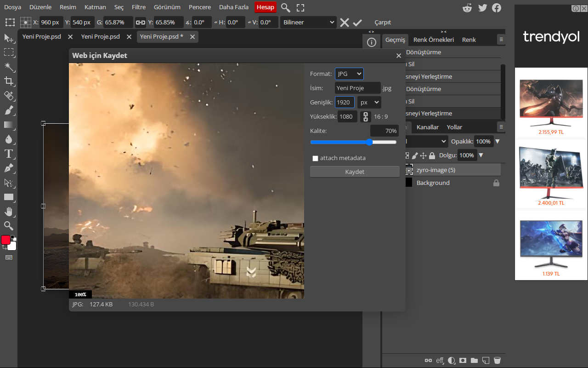588x368 pixels.
Task: Add a raster mask icon
Action: pos(463,361)
